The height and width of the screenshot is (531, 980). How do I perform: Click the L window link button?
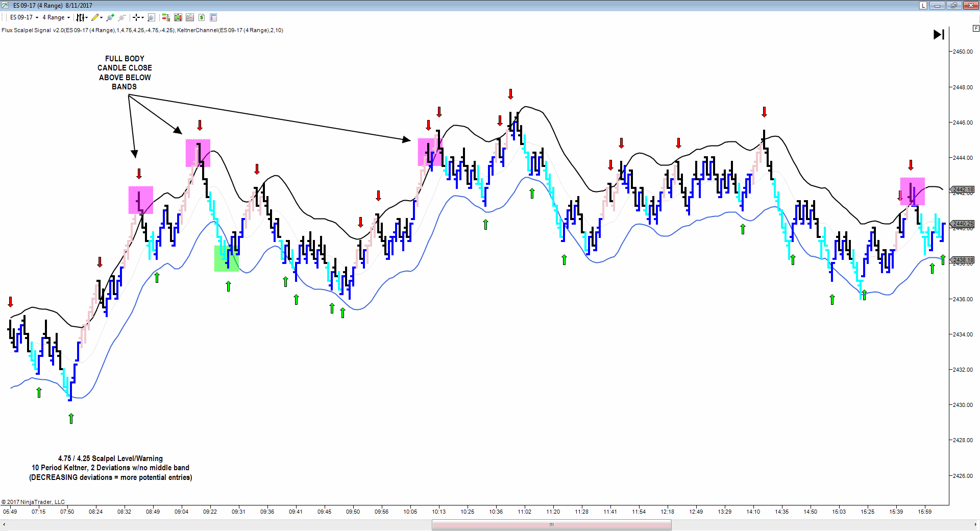pyautogui.click(x=923, y=5)
